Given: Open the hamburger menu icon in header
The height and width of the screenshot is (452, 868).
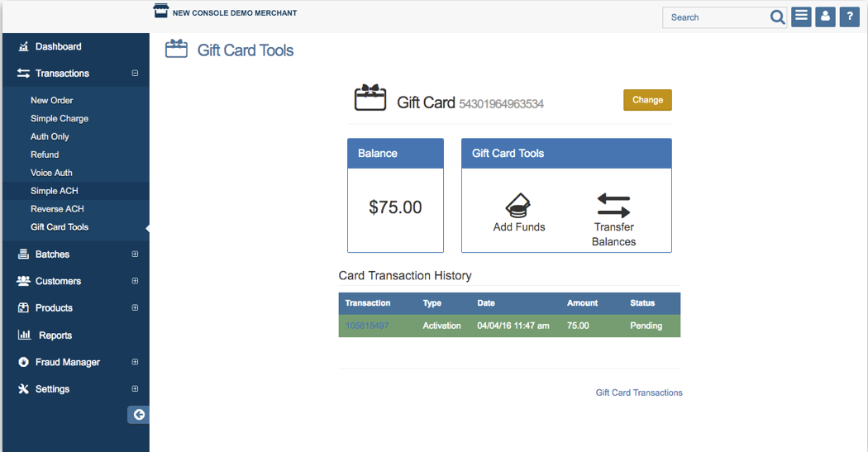Looking at the screenshot, I should pyautogui.click(x=801, y=17).
